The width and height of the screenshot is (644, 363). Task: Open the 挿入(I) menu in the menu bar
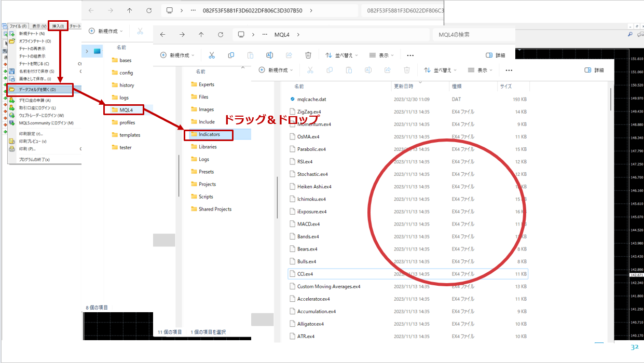point(58,26)
